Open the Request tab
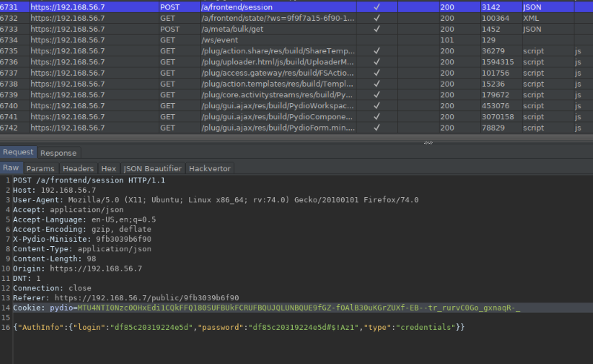This screenshot has width=593, height=364. 18,152
